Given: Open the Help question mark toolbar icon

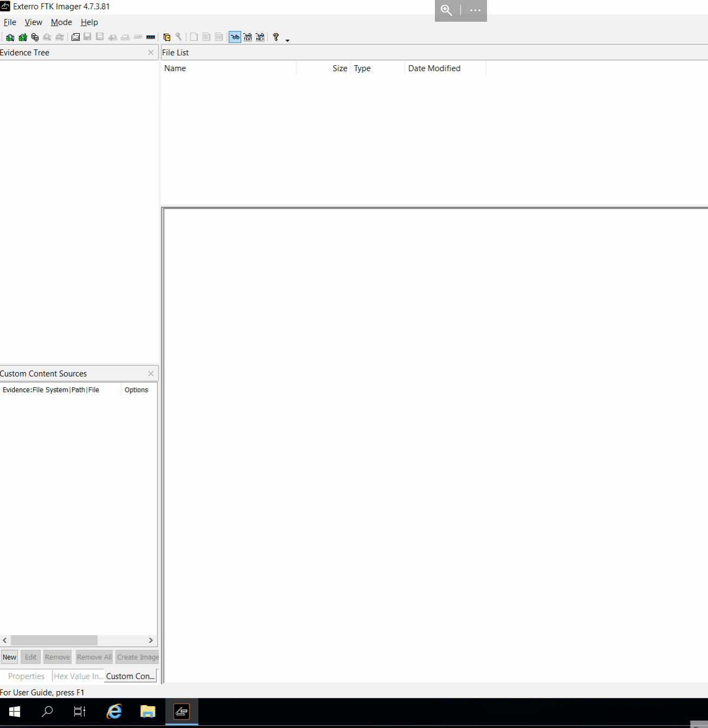Looking at the screenshot, I should coord(276,37).
